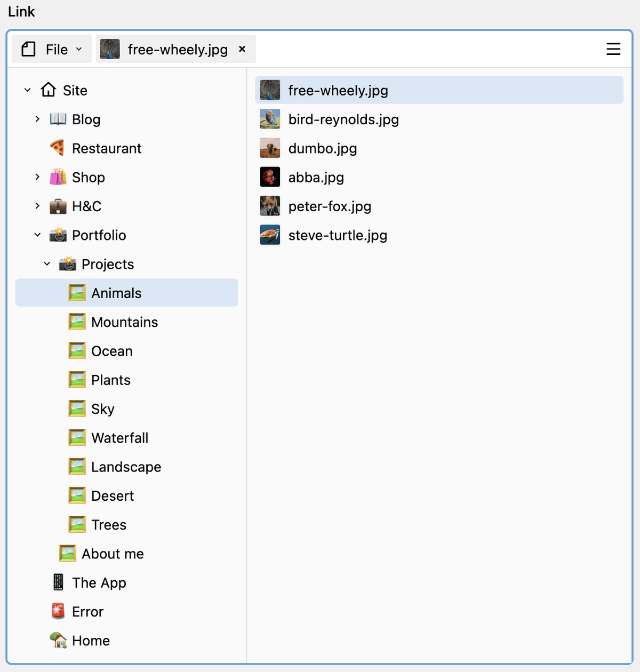
Task: Open the Sky folder
Action: click(x=127, y=409)
